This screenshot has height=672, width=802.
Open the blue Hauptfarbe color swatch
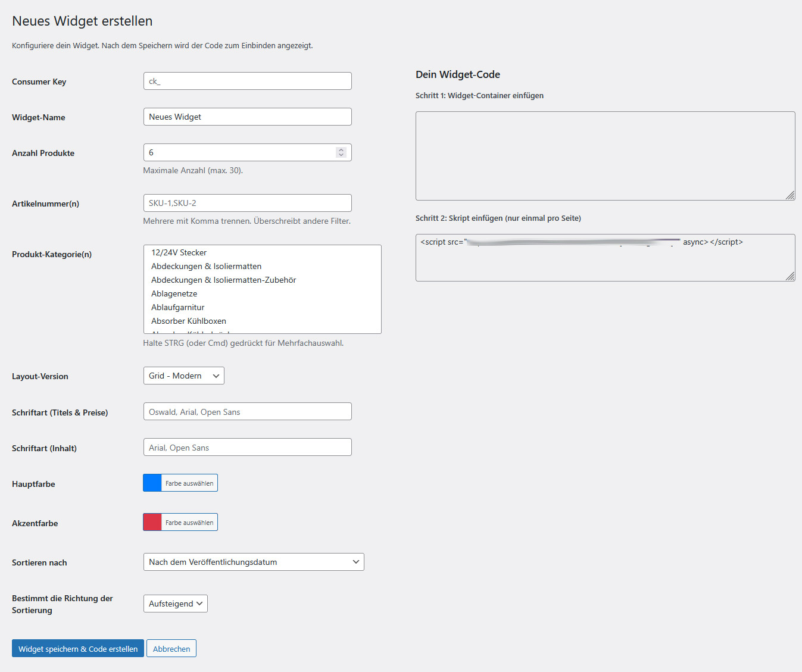pos(152,483)
